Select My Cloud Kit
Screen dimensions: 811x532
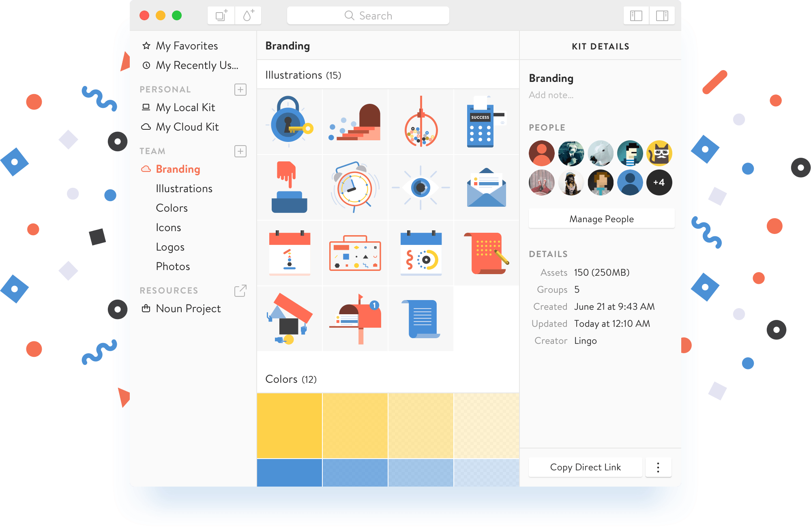(187, 127)
